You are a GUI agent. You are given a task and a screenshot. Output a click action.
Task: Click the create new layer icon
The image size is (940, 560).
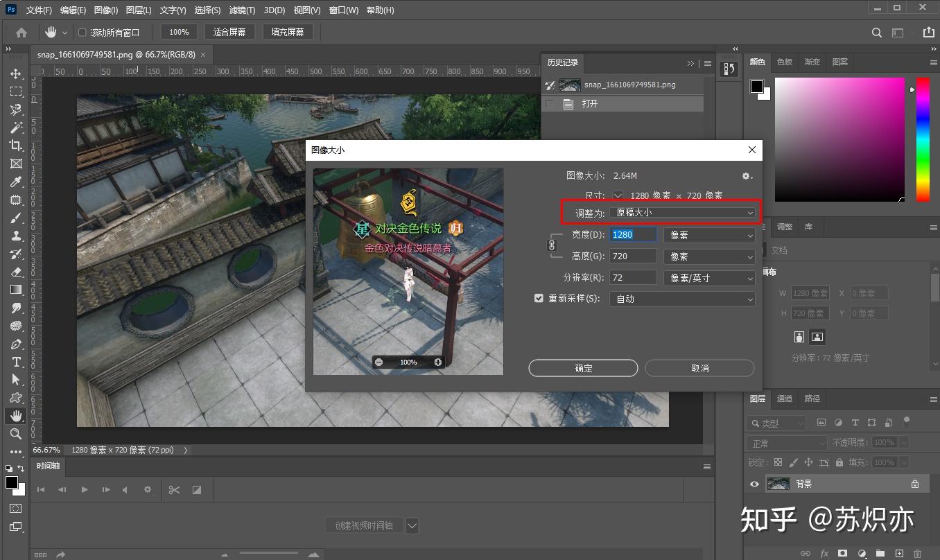898,553
